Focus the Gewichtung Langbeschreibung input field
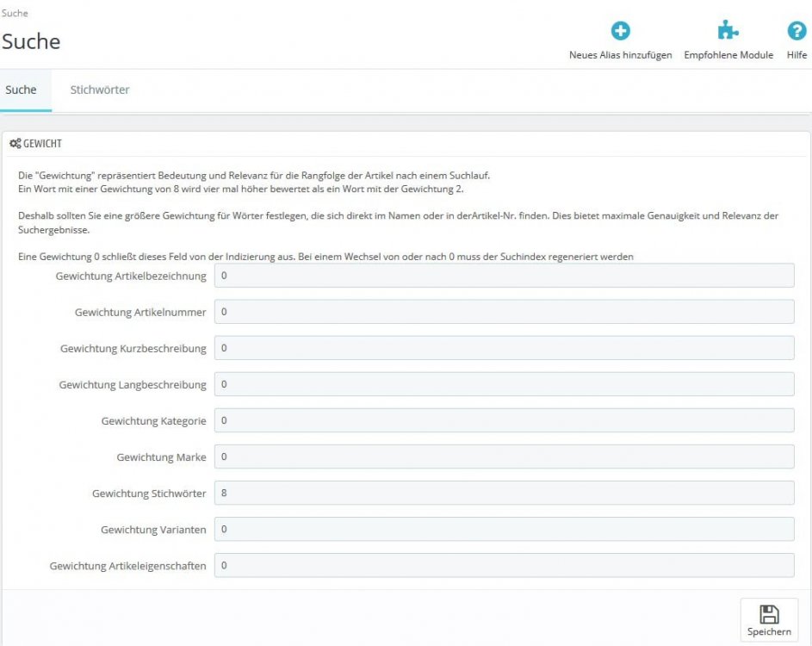The image size is (812, 646). click(x=504, y=384)
